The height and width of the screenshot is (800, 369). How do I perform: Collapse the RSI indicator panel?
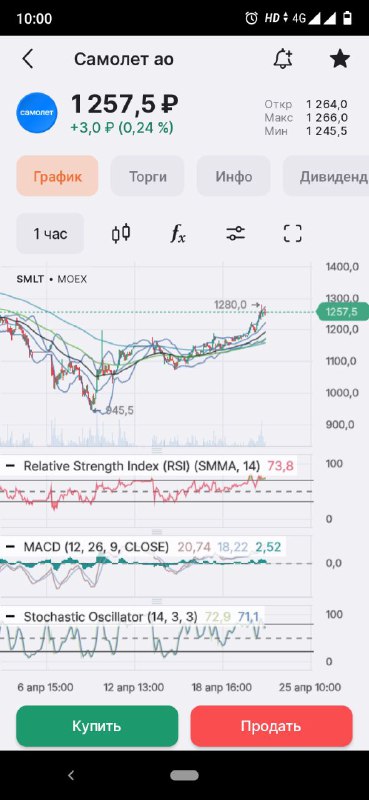point(10,466)
